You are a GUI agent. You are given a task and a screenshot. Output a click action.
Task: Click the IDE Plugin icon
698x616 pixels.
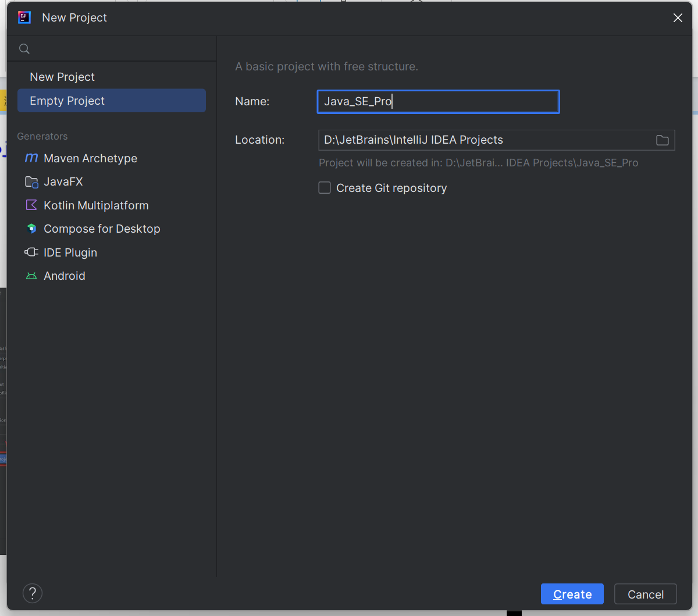click(31, 252)
